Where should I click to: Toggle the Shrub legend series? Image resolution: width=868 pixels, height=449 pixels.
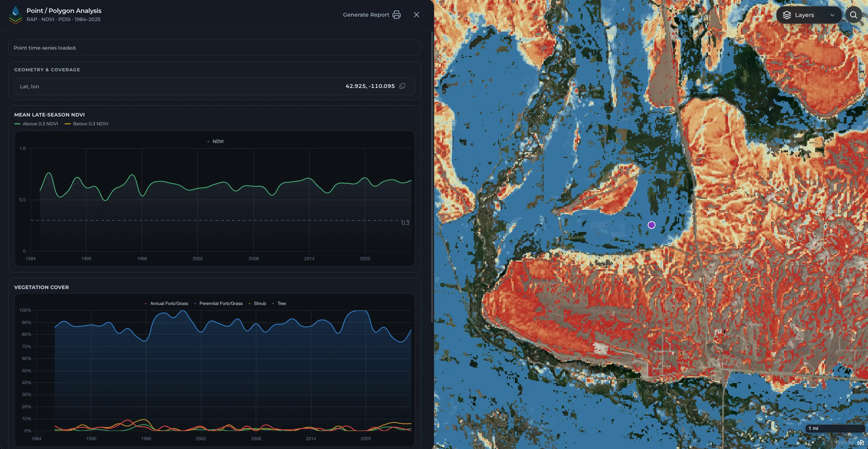(x=258, y=303)
